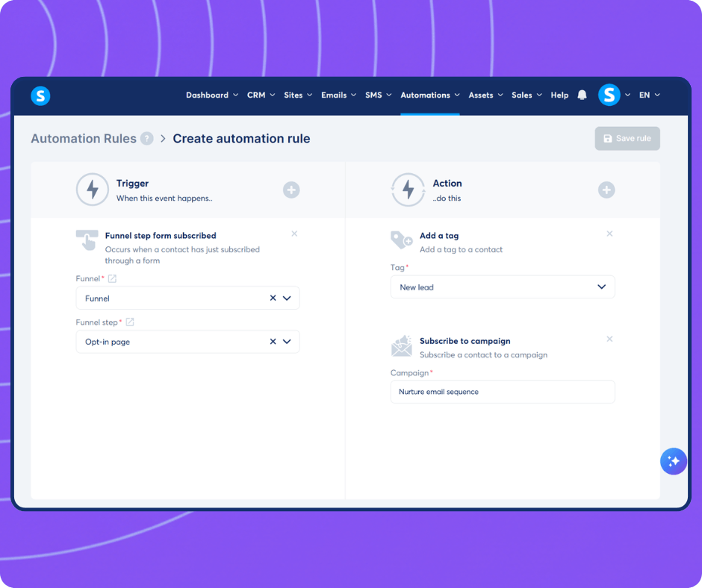Remove the Add a tag action
Screen dimensions: 702x588
coord(609,234)
